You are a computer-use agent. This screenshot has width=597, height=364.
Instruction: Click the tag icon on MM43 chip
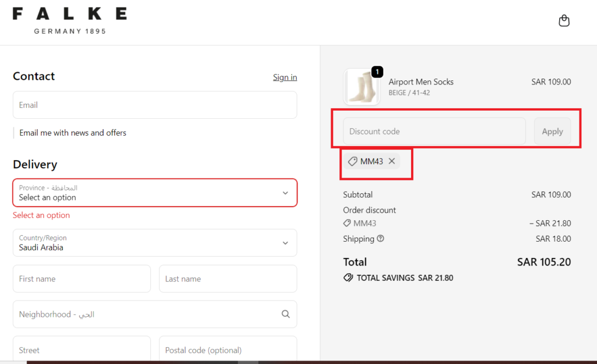[x=353, y=161]
